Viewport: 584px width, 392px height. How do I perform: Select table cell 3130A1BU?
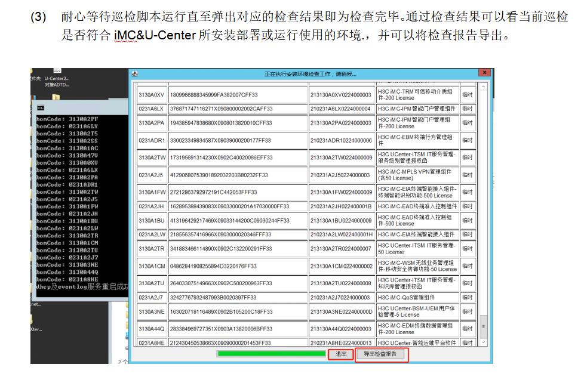click(x=152, y=220)
